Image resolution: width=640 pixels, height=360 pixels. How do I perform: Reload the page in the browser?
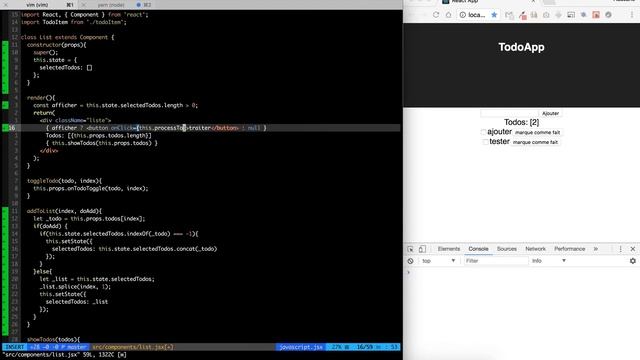(436, 15)
